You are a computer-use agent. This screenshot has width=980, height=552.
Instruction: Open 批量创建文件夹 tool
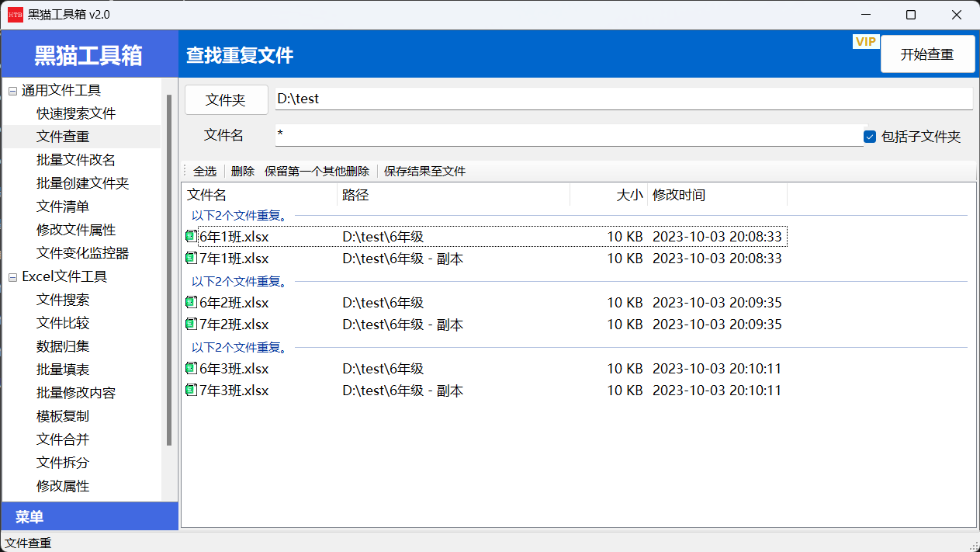pos(82,183)
